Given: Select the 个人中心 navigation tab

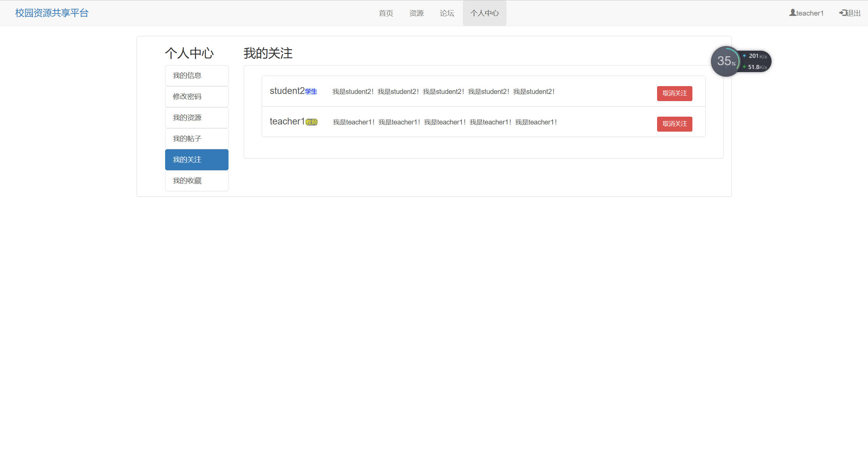Looking at the screenshot, I should (485, 13).
